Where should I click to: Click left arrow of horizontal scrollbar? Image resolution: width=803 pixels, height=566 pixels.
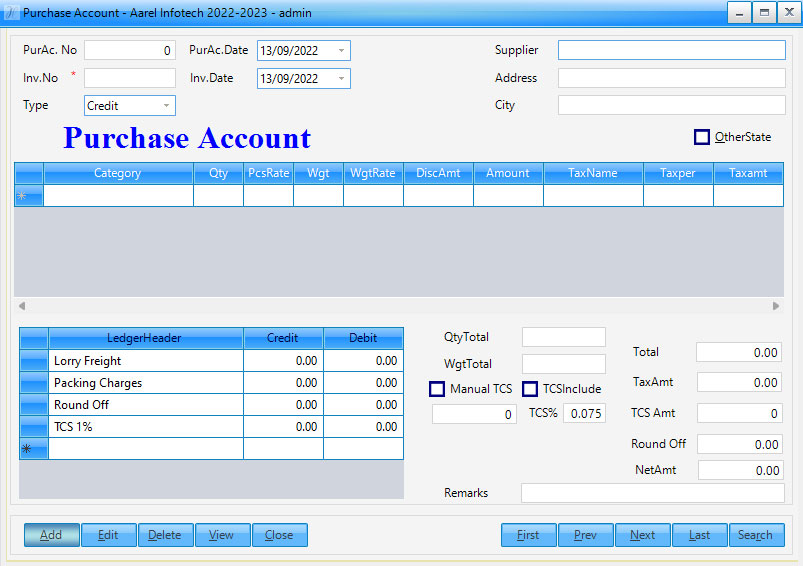pos(23,306)
